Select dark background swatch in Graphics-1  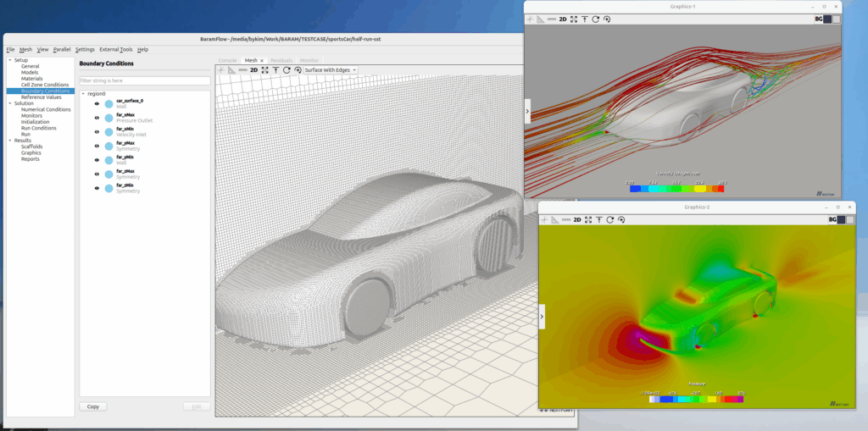pyautogui.click(x=827, y=19)
